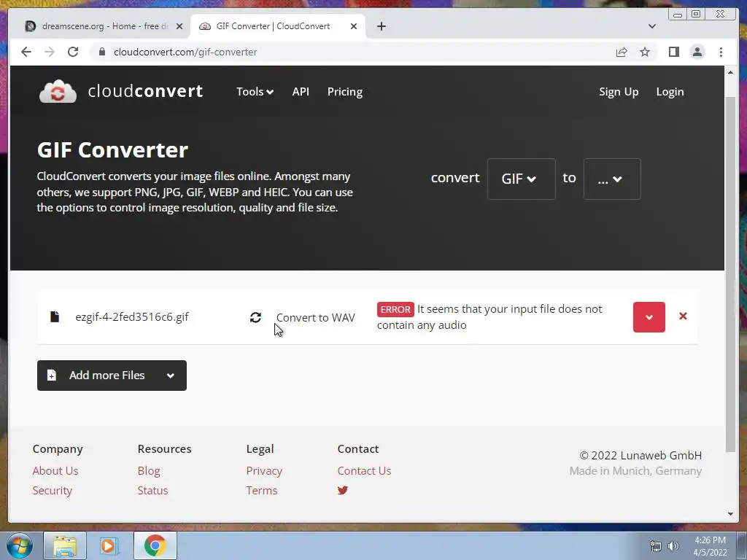Click the ezgif-4-2fed3516c6.gif file name
The height and width of the screenshot is (560, 747).
[132, 316]
